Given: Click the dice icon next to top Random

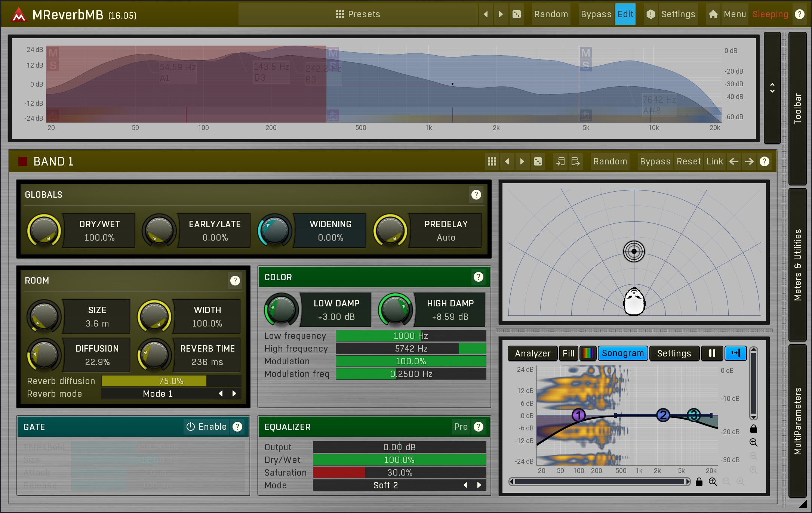Looking at the screenshot, I should 516,14.
